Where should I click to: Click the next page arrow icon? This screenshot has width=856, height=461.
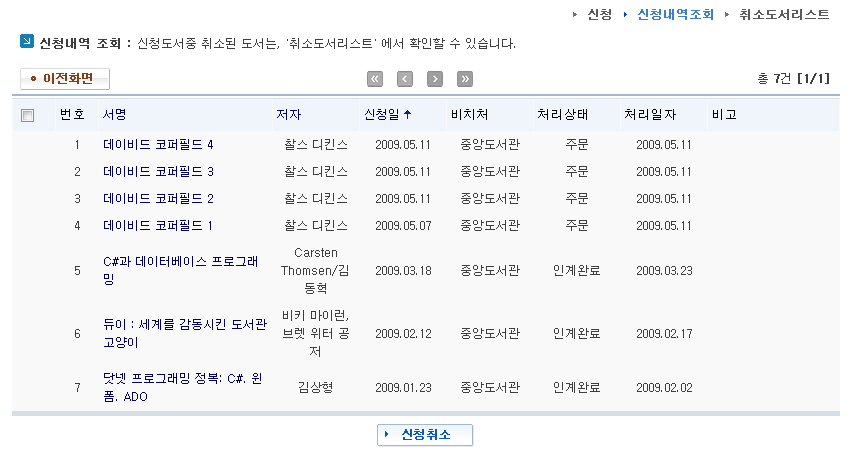click(435, 79)
